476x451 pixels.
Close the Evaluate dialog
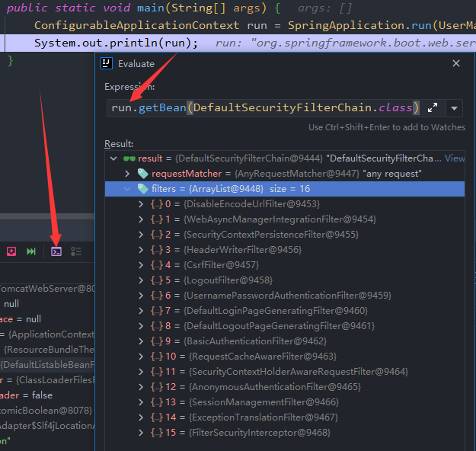click(x=456, y=64)
